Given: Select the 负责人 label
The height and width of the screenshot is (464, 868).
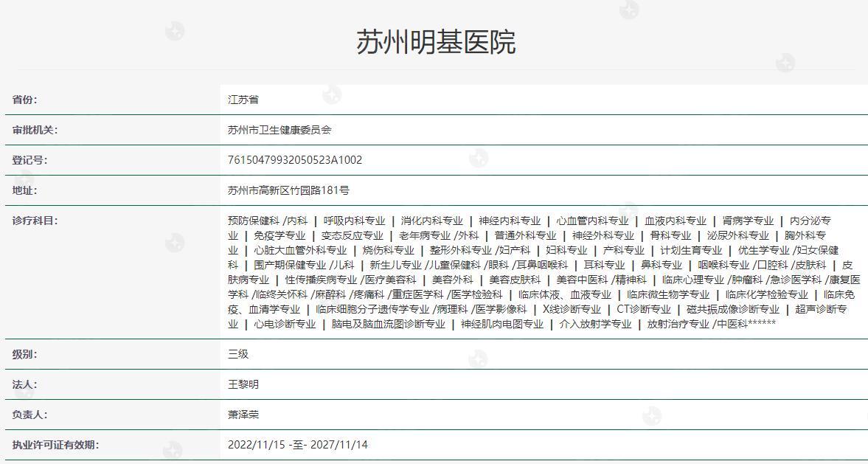Looking at the screenshot, I should click(30, 415).
